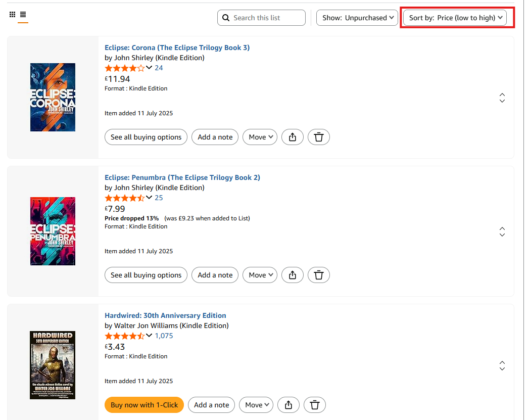The width and height of the screenshot is (529, 420).
Task: Expand Move dropdown for Eclipse: Penumbra
Action: [260, 275]
